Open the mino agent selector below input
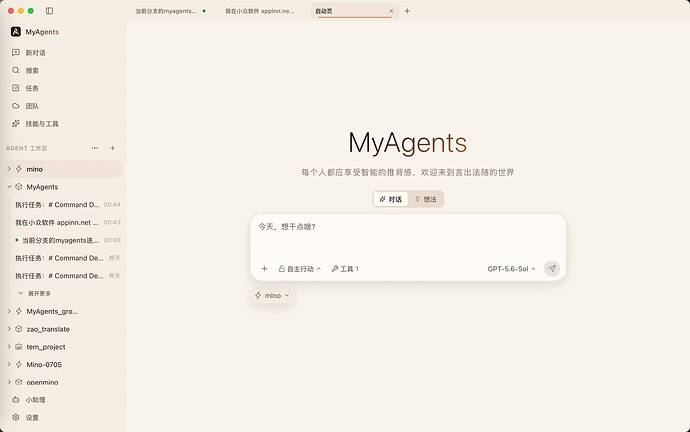 point(272,296)
